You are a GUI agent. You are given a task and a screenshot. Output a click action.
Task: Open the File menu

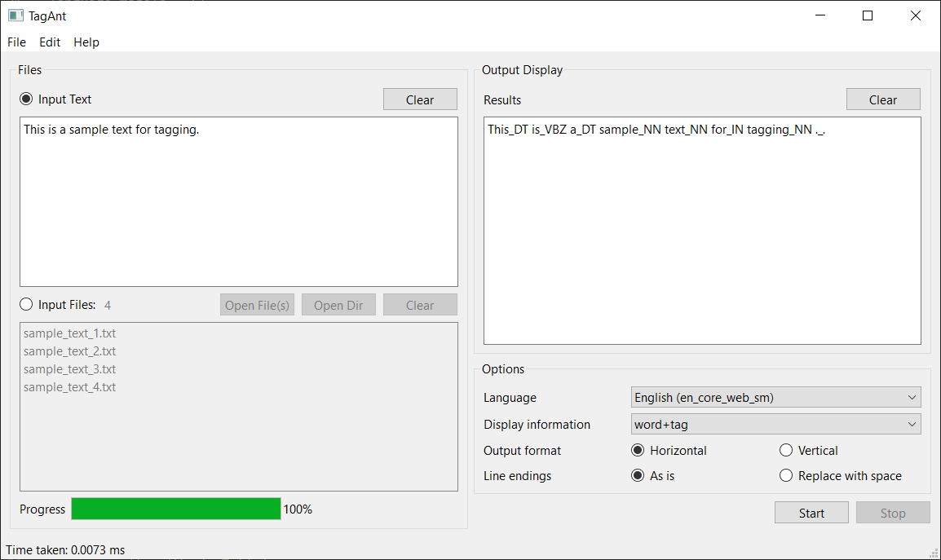coord(16,42)
